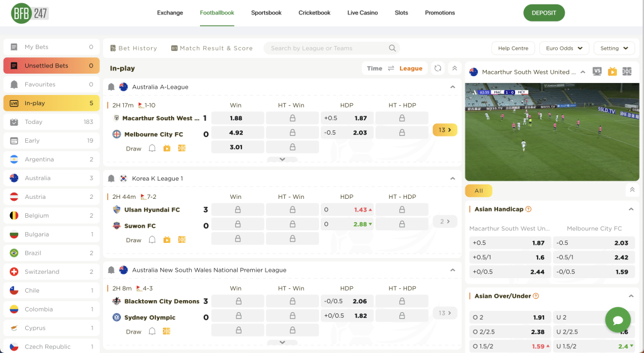Screen dimensions: 644x353
Task: Collapse the Australia A-League section
Action: pos(453,87)
